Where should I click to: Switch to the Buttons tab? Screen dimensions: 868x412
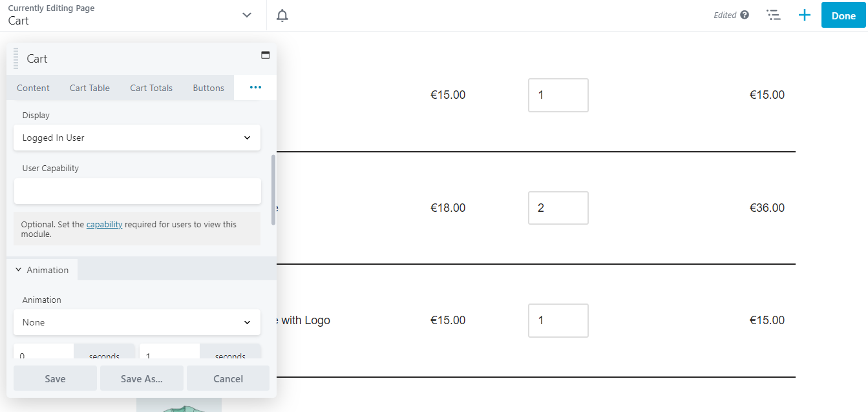[207, 87]
